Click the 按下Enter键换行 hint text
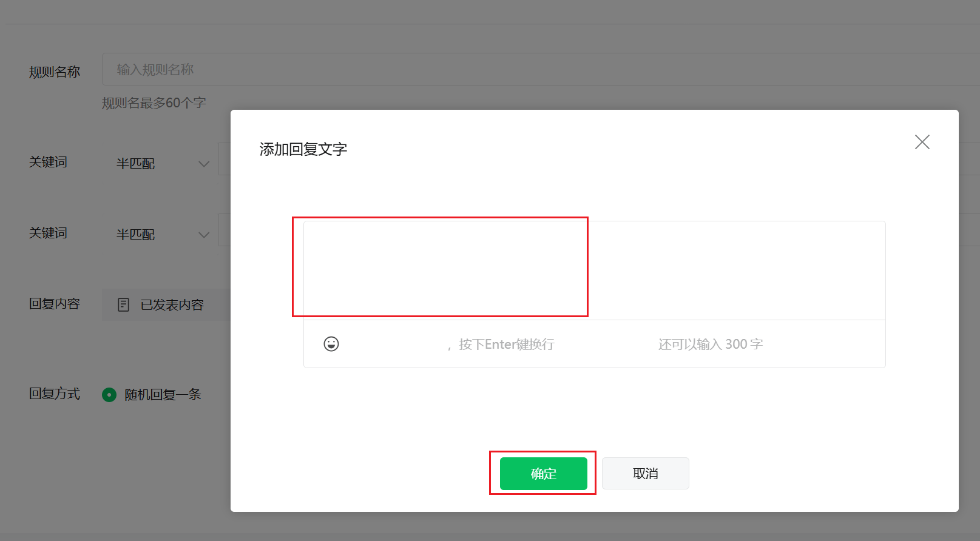This screenshot has height=541, width=980. click(507, 344)
